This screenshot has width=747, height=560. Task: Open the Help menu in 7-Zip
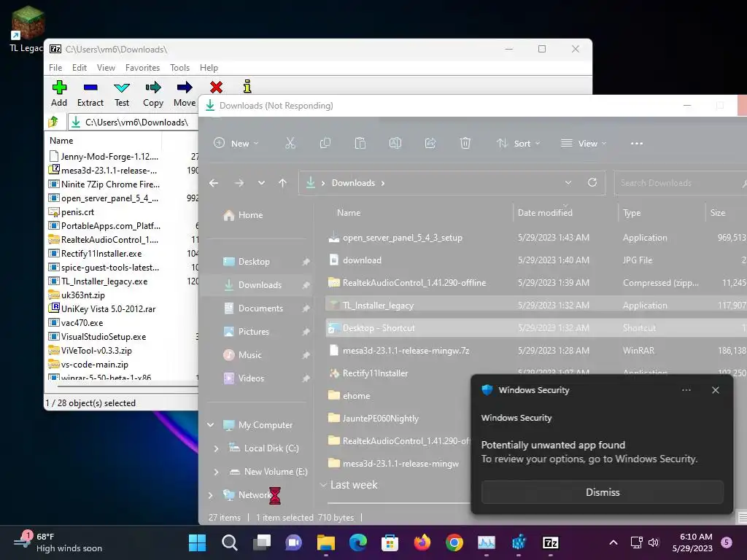click(209, 68)
